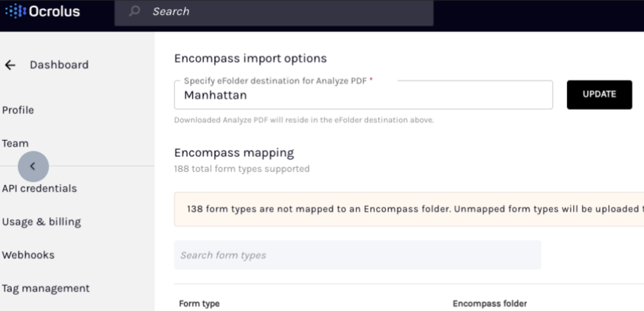
Task: Return to Dashboard via the sidebar link
Action: tap(59, 65)
